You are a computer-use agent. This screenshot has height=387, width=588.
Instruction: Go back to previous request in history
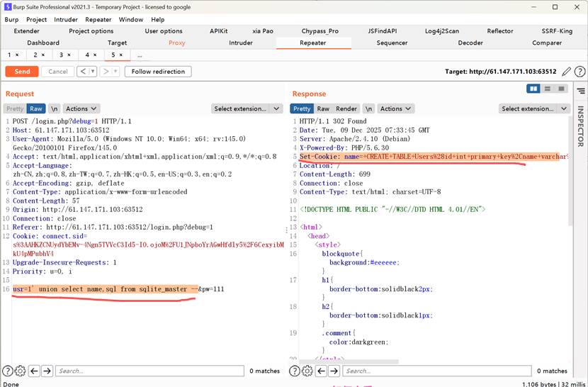click(83, 72)
